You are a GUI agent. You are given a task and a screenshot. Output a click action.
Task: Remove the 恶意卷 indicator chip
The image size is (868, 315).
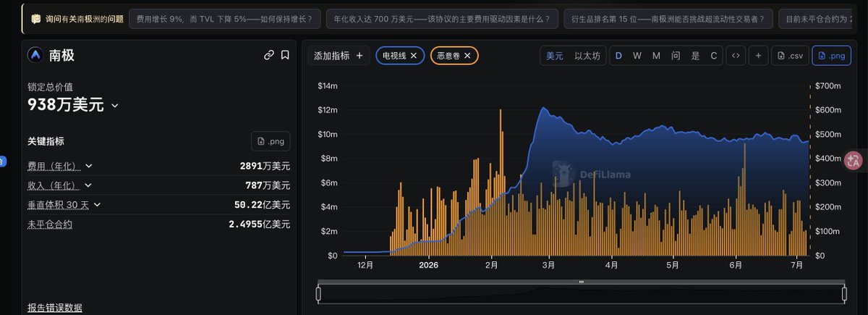click(x=467, y=56)
